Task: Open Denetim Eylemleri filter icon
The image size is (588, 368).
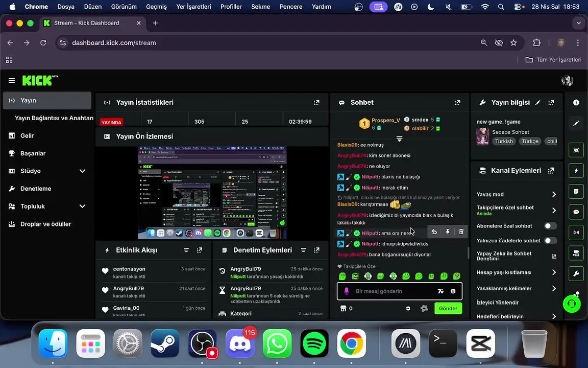Action: 303,250
